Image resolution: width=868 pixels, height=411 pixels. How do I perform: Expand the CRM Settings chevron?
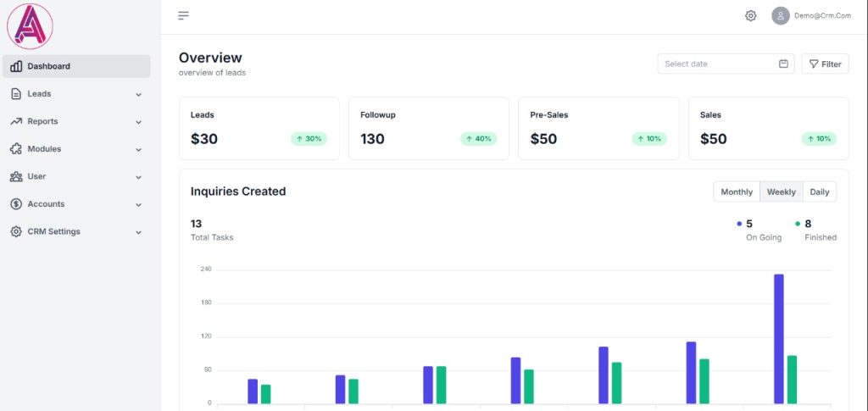pyautogui.click(x=138, y=232)
